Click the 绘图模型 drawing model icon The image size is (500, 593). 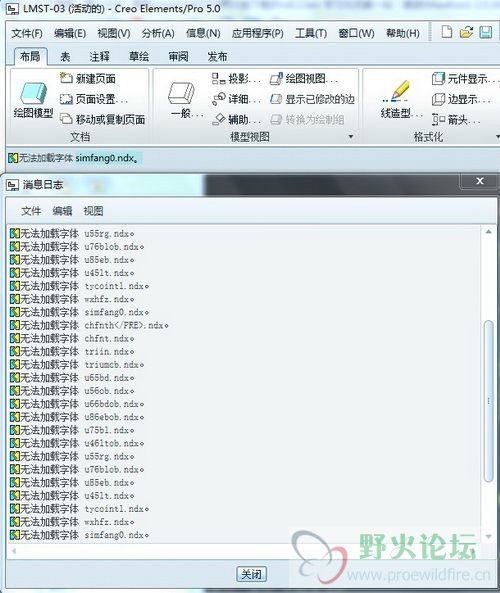(34, 93)
